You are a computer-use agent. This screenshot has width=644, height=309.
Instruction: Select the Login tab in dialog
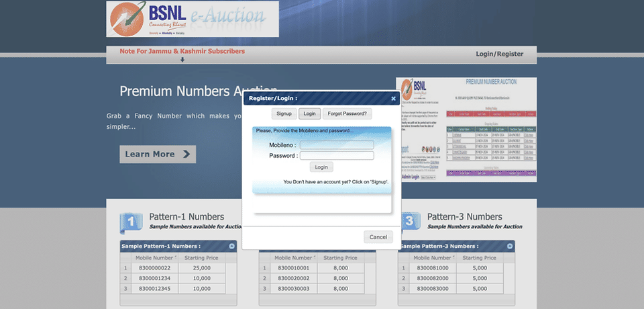(x=310, y=114)
